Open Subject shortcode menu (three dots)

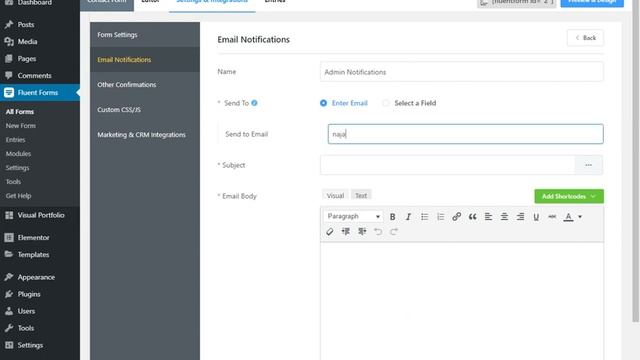(588, 165)
